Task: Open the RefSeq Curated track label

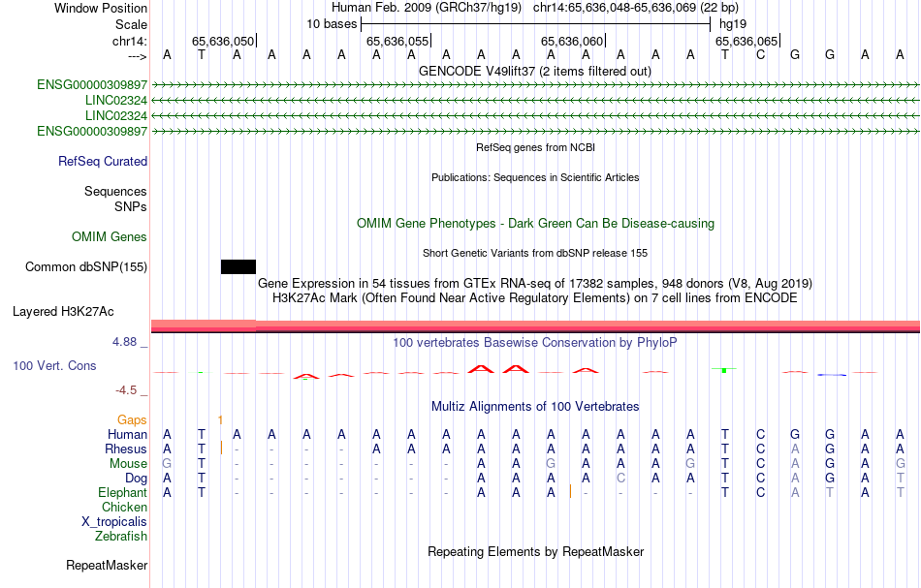Action: click(x=103, y=162)
